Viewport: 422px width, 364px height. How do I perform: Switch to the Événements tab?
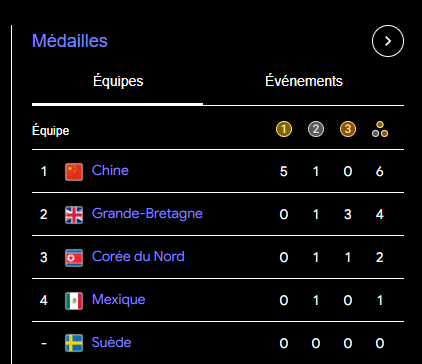(x=304, y=81)
